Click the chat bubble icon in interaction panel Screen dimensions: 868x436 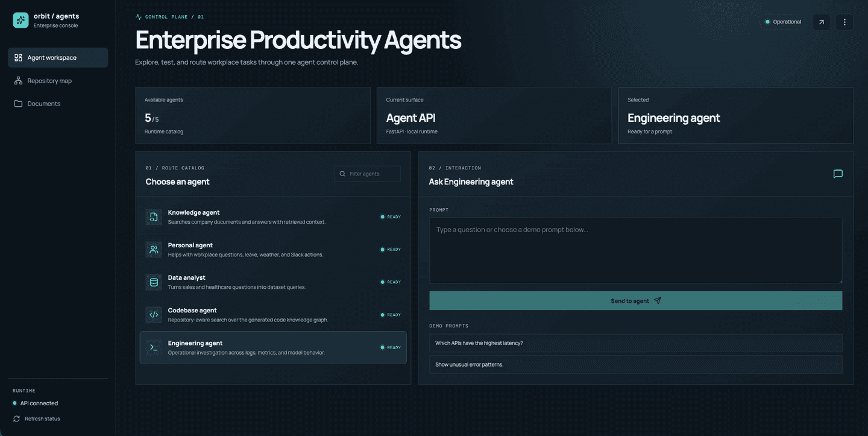tap(838, 174)
